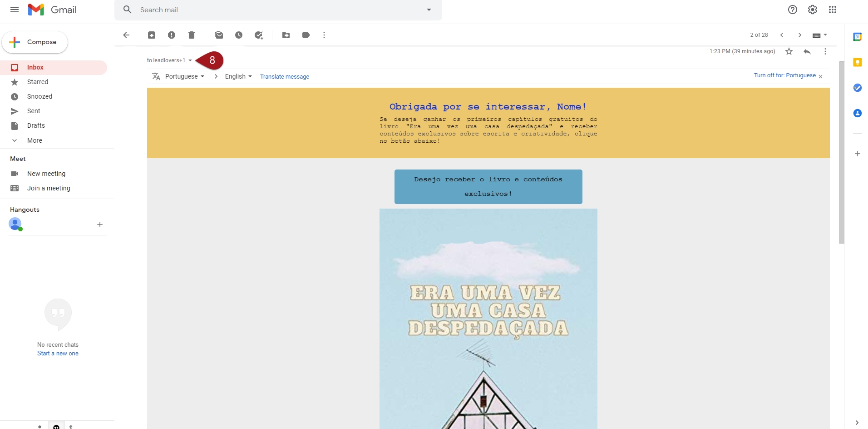Click the Translate message link

tap(284, 77)
